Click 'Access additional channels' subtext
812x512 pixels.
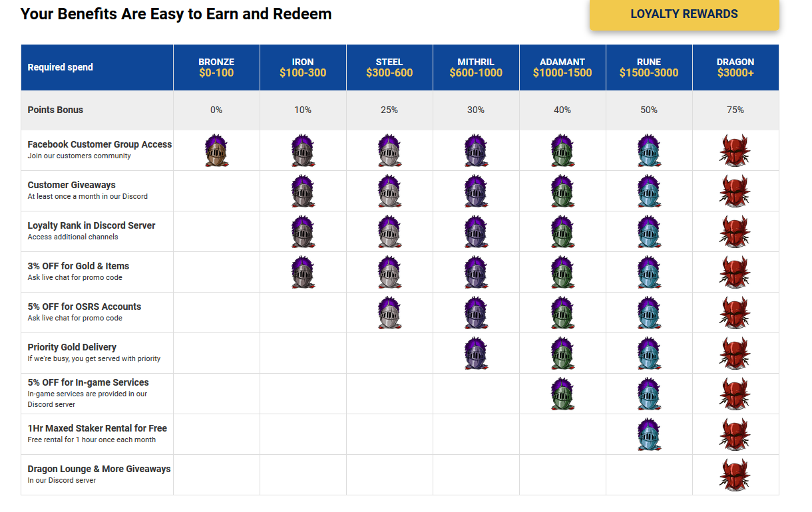coord(73,237)
